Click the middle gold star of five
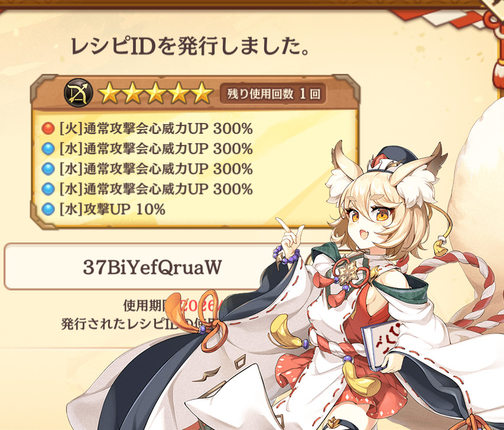This screenshot has width=504, height=430. coord(155,93)
